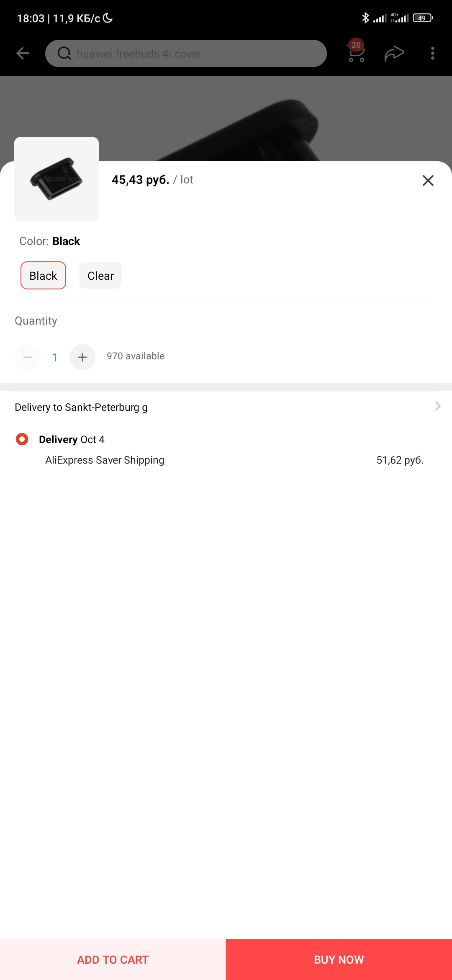
Task: Open the black product thumbnail image
Action: coord(56,179)
